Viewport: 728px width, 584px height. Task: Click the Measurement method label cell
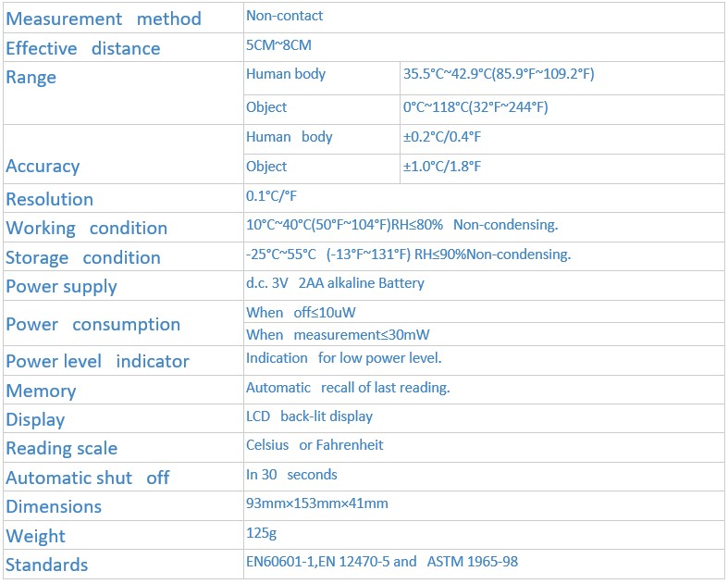coord(103,19)
